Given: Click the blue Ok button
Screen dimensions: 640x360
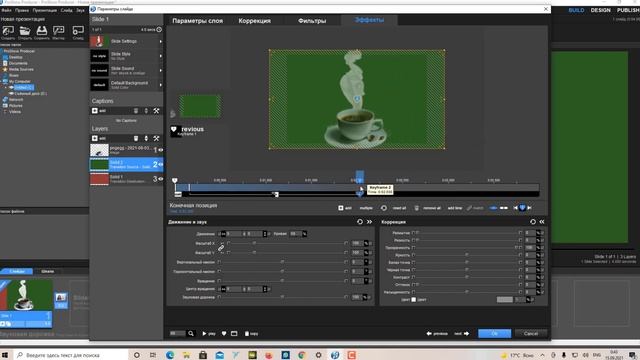Looking at the screenshot, I should (x=494, y=333).
